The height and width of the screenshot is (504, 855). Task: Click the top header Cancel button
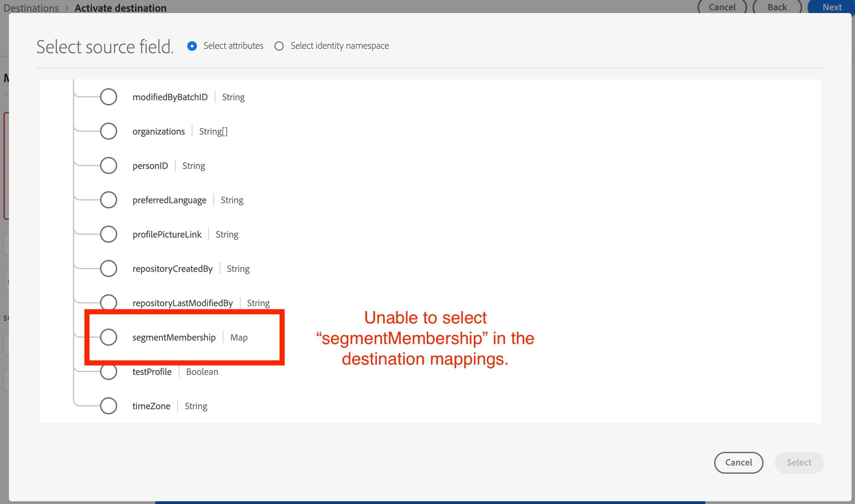722,7
